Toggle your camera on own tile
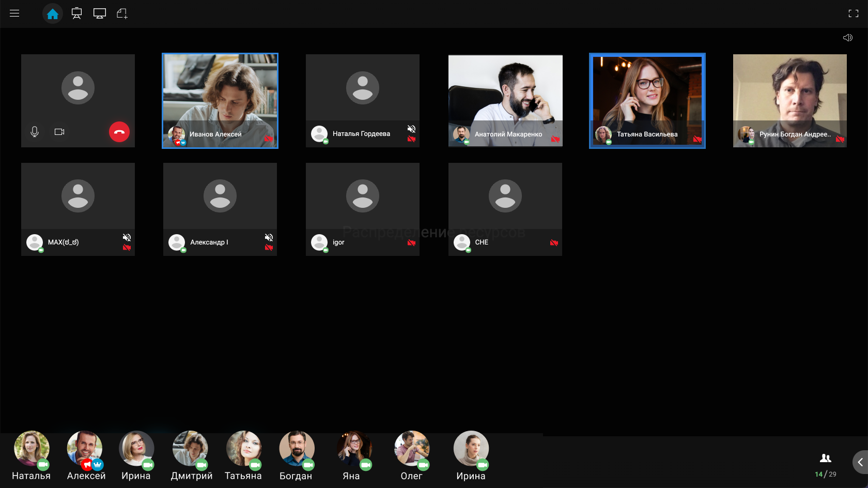Viewport: 868px width, 488px height. point(59,132)
